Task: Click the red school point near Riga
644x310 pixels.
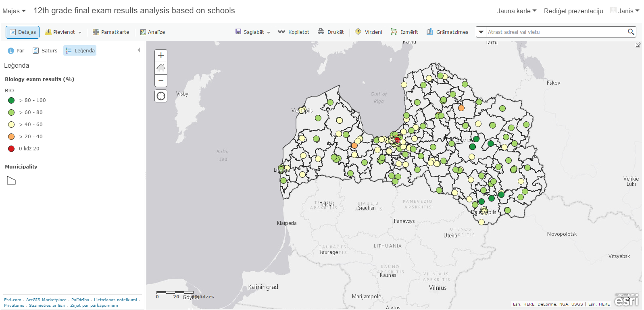Action: pyautogui.click(x=397, y=140)
